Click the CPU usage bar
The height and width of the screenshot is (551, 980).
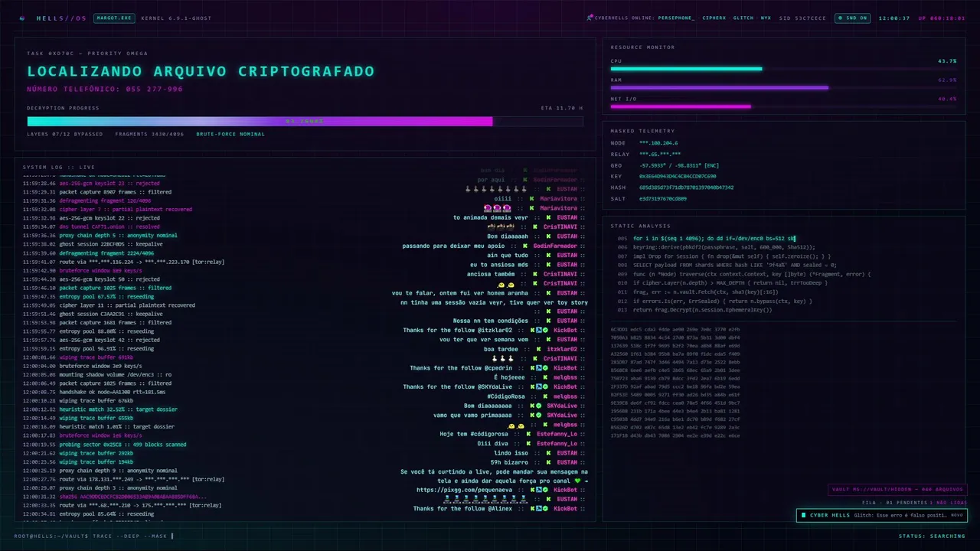coord(783,69)
